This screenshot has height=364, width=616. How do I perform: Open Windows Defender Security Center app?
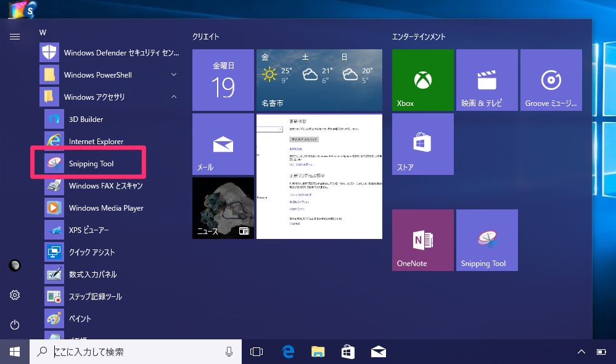[x=110, y=52]
